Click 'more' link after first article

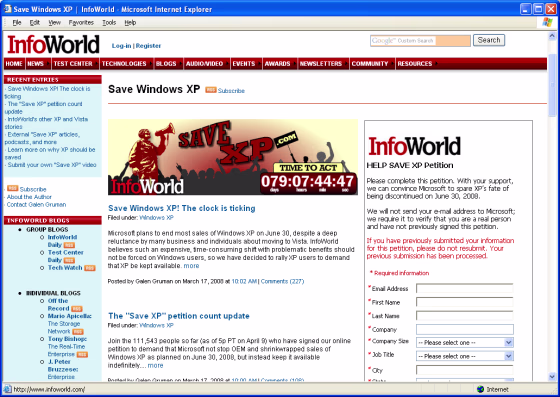tap(191, 266)
